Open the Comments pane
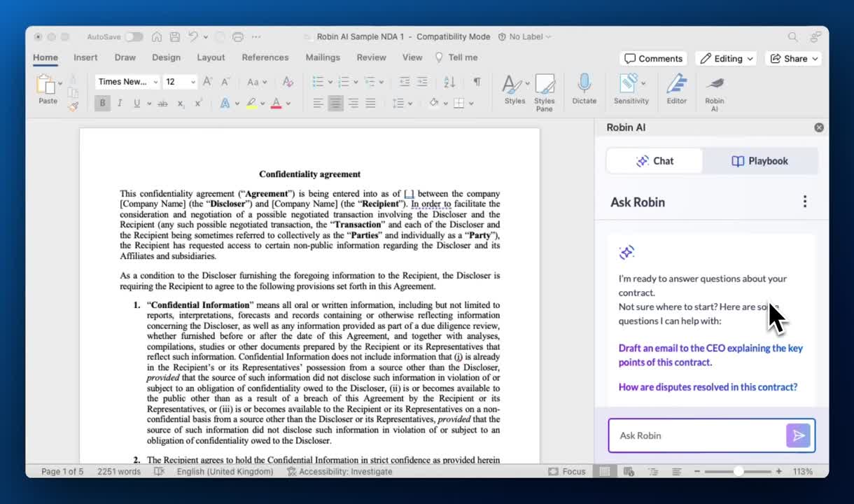This screenshot has height=504, width=854. pos(653,59)
